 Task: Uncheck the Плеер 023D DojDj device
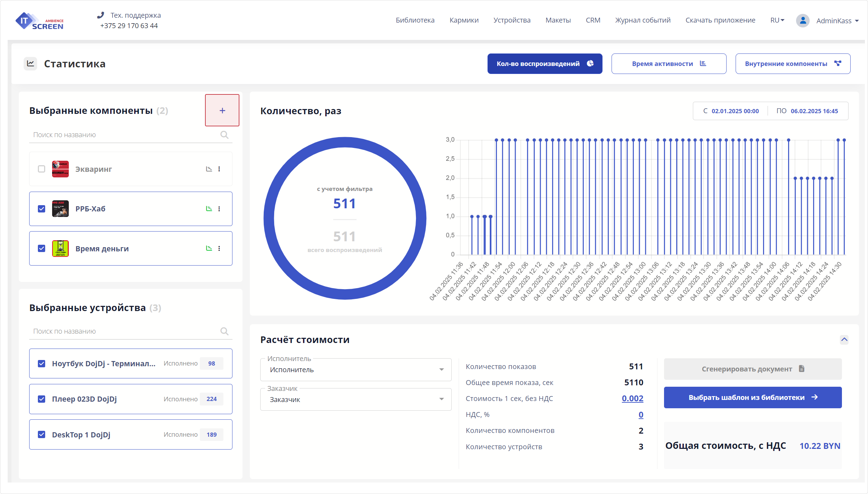point(42,399)
